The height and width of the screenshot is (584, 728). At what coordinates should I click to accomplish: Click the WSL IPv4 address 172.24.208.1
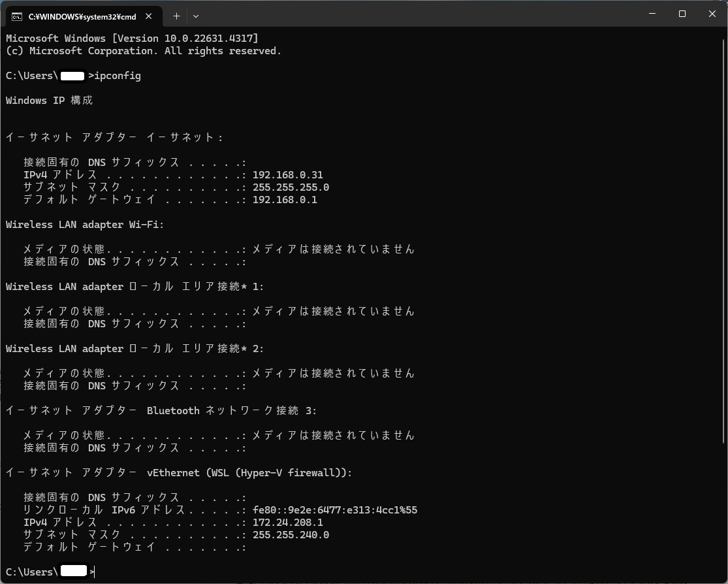[x=288, y=523]
